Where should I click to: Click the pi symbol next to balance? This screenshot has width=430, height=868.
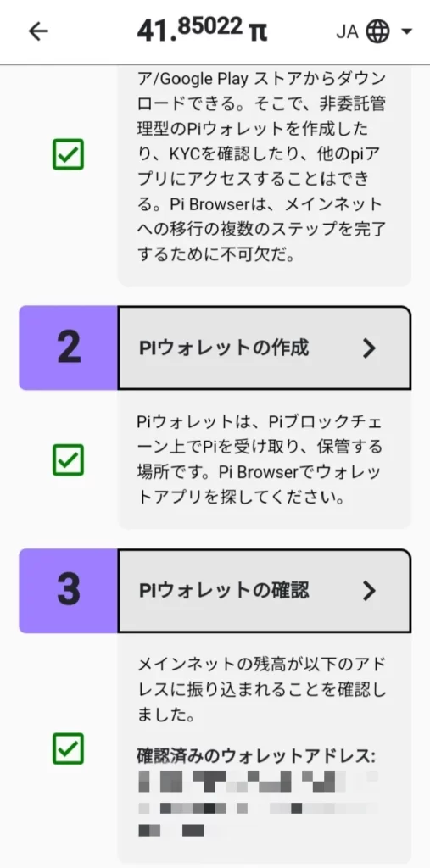[257, 33]
